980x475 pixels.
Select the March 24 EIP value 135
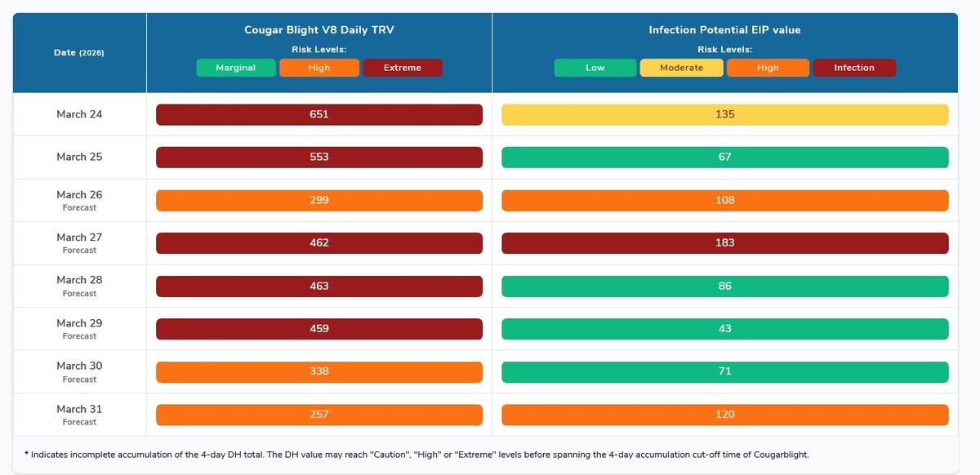724,114
